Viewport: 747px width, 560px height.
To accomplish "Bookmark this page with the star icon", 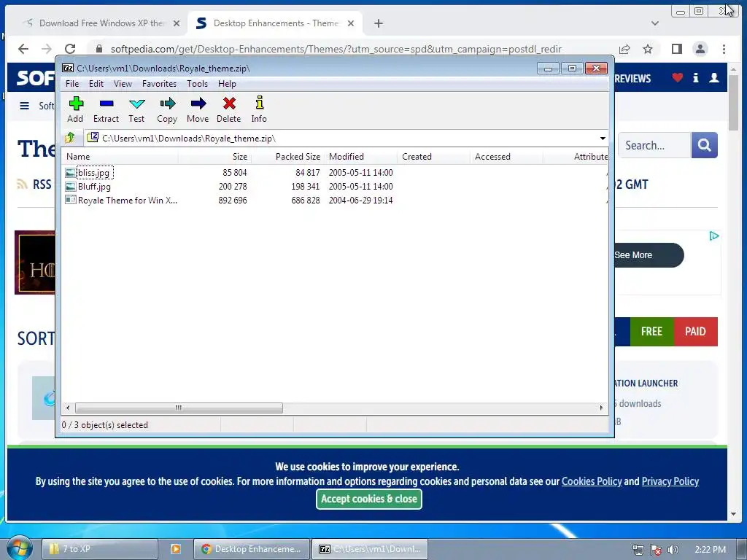I will coord(648,49).
